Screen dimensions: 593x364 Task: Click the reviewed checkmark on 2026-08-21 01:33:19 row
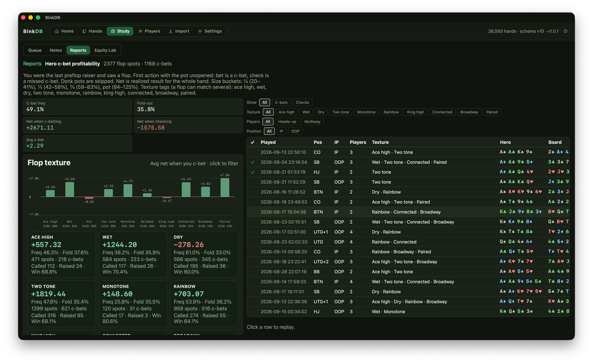coord(252,172)
